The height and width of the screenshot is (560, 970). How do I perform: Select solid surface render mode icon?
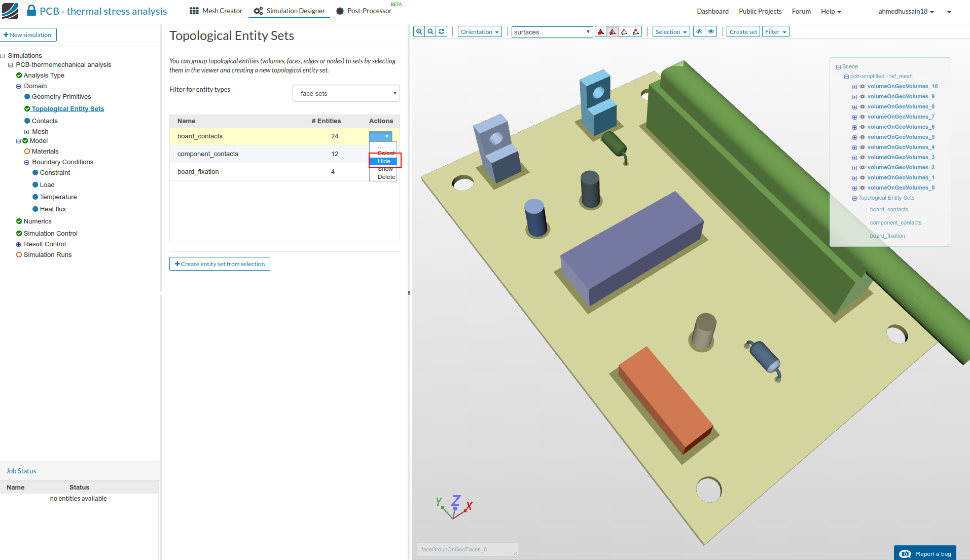[601, 32]
